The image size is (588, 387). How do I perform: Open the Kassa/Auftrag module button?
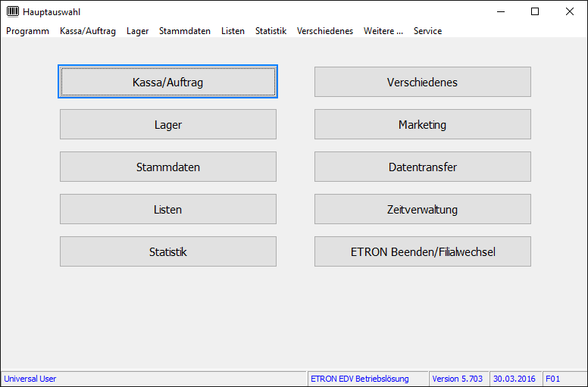pos(167,82)
